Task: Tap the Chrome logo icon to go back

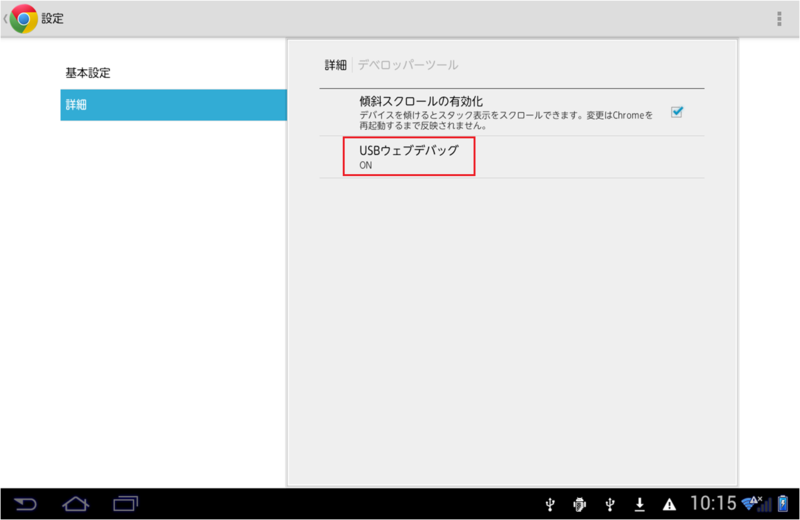Action: pyautogui.click(x=23, y=19)
